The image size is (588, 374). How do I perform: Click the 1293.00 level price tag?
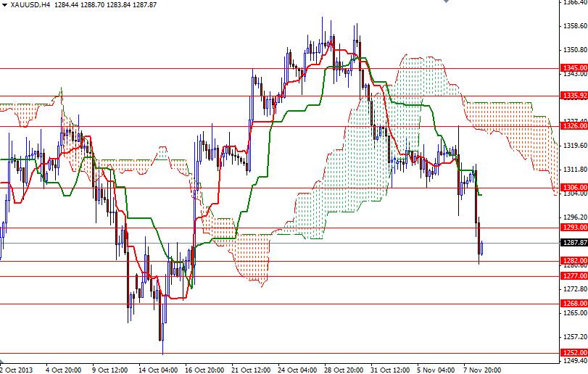tap(573, 227)
